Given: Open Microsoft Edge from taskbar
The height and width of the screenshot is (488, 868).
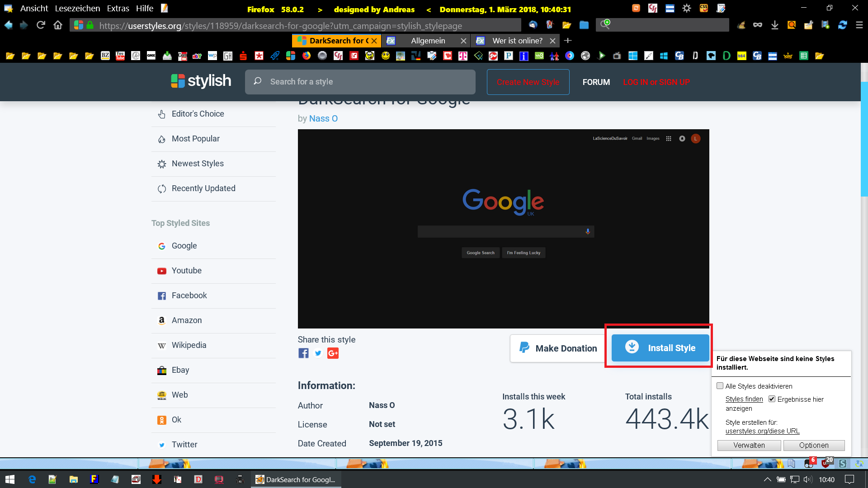Looking at the screenshot, I should [32, 479].
